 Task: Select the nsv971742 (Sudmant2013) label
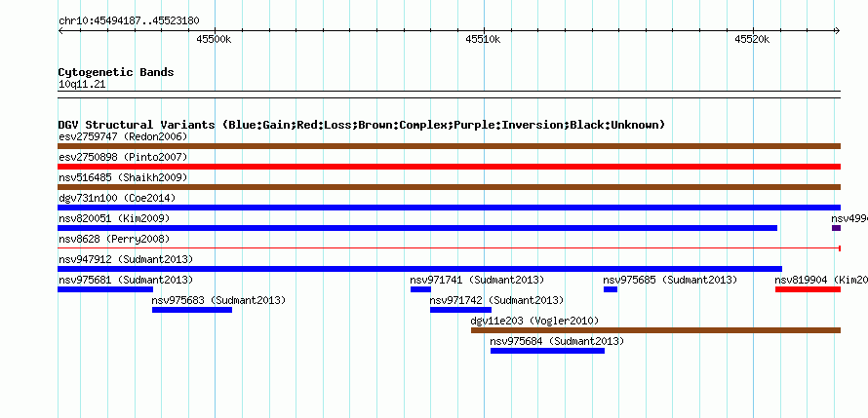click(496, 300)
